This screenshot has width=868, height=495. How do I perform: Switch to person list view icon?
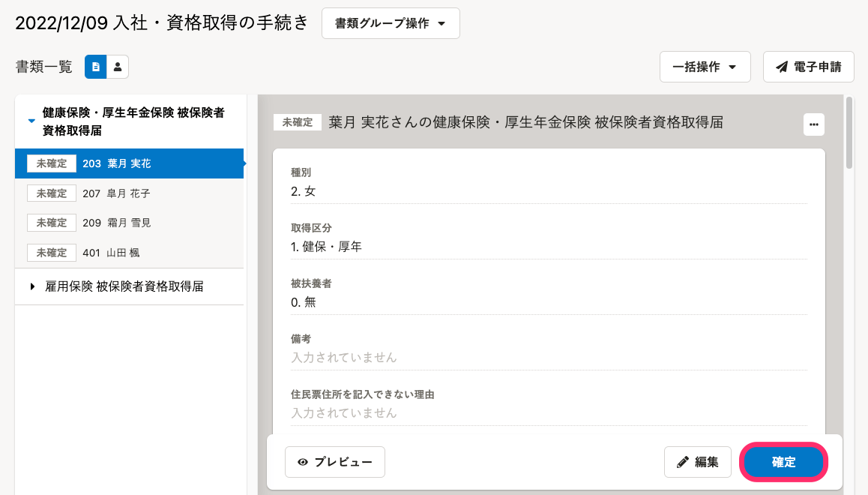(x=118, y=67)
